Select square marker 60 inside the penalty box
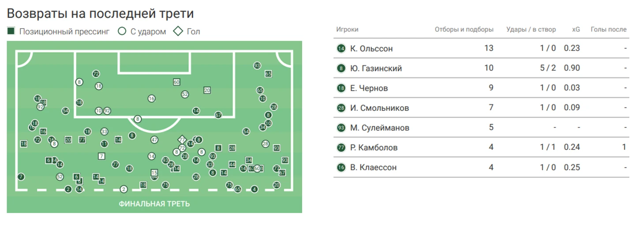 [x=176, y=82]
